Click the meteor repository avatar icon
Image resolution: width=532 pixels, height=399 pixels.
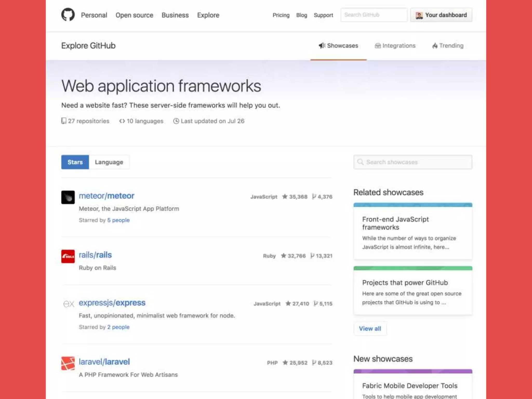click(68, 197)
